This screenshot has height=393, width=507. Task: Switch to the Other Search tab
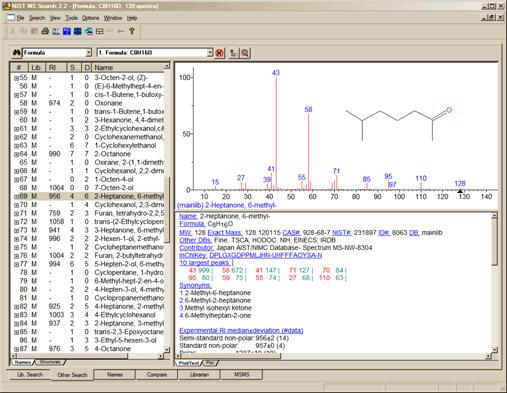(72, 375)
